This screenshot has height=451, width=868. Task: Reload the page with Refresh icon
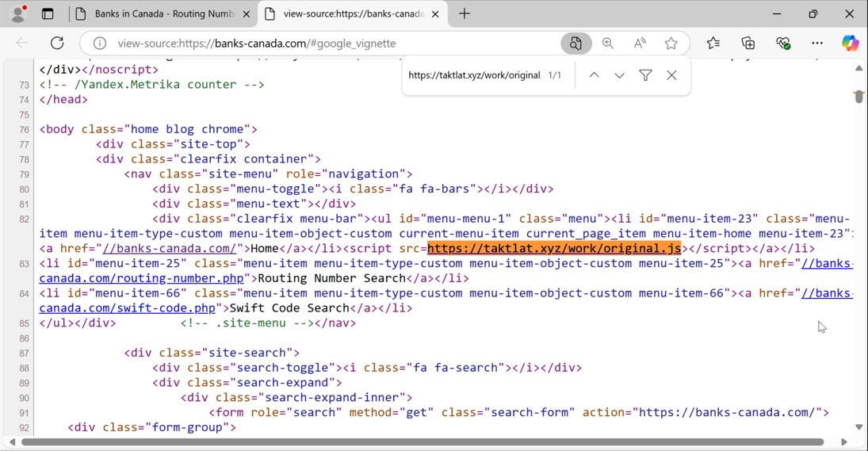click(x=57, y=43)
